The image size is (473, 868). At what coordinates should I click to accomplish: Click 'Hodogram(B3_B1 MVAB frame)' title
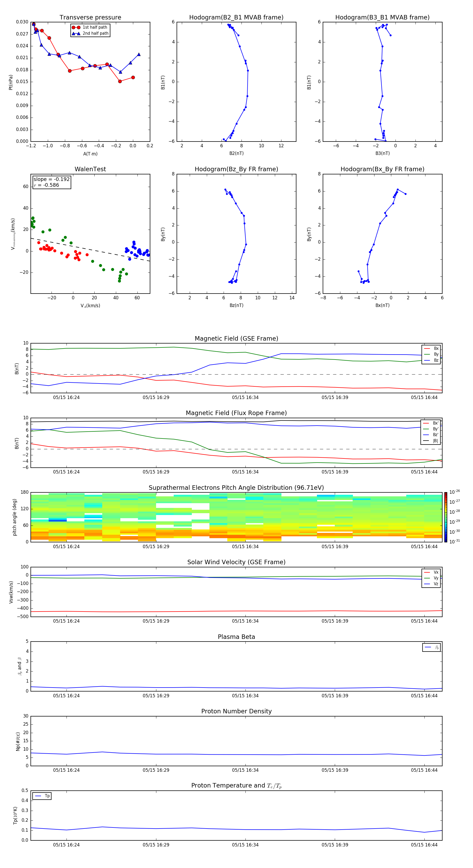pyautogui.click(x=382, y=18)
